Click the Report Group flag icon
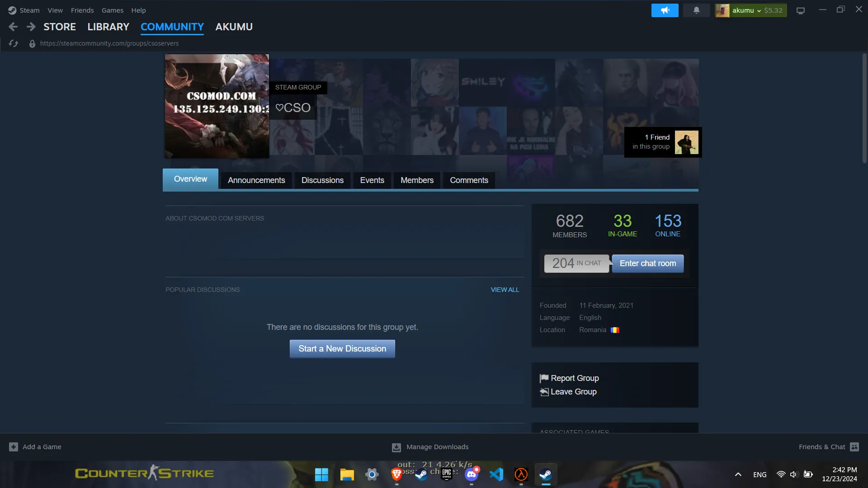 [544, 378]
